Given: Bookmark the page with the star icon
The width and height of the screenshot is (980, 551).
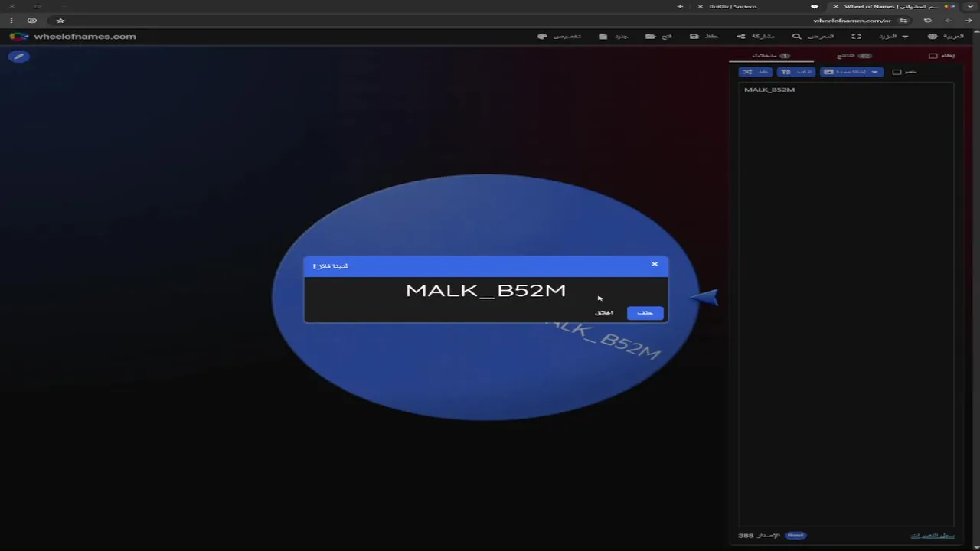Looking at the screenshot, I should (60, 21).
